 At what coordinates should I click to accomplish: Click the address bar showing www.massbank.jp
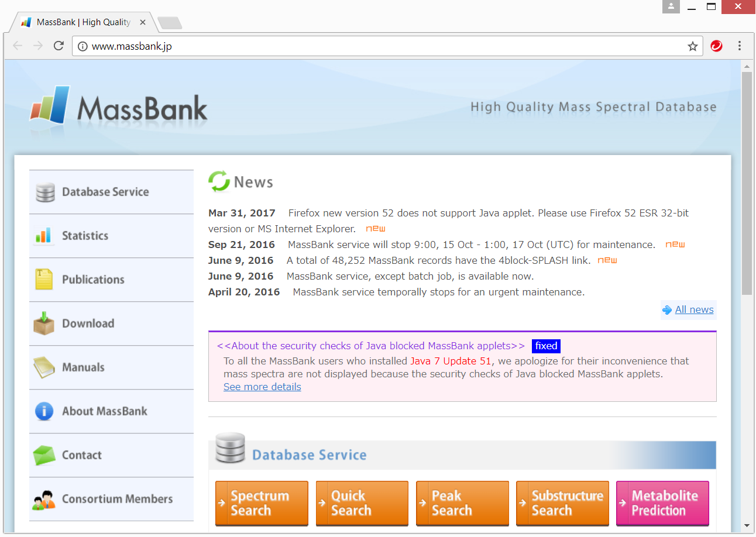pyautogui.click(x=386, y=46)
